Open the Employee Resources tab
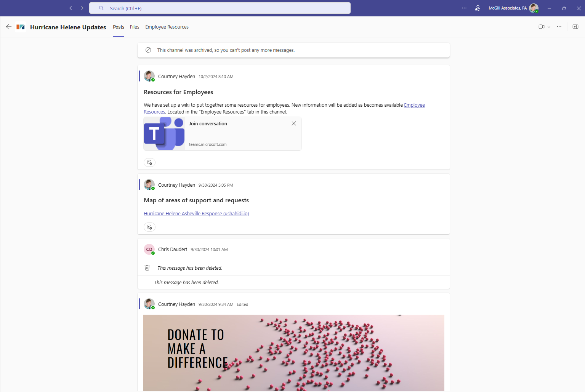This screenshot has height=392, width=585. [x=167, y=27]
